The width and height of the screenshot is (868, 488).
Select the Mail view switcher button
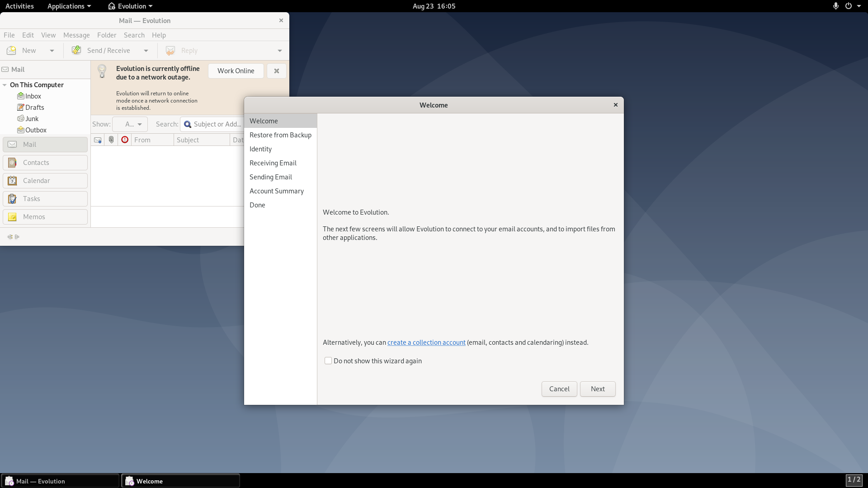point(45,145)
